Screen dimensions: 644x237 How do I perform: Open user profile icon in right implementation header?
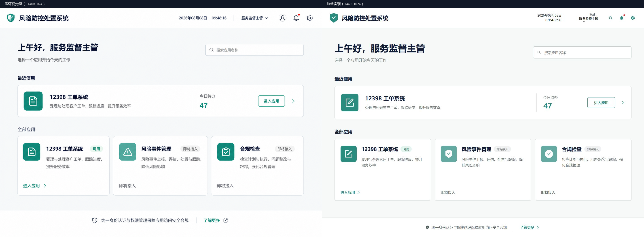tap(610, 18)
